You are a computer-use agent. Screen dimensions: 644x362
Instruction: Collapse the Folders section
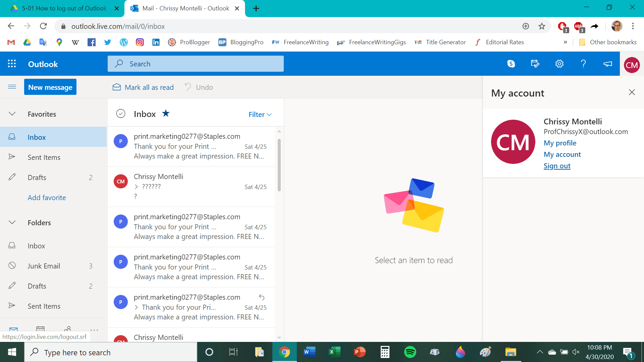pyautogui.click(x=12, y=223)
